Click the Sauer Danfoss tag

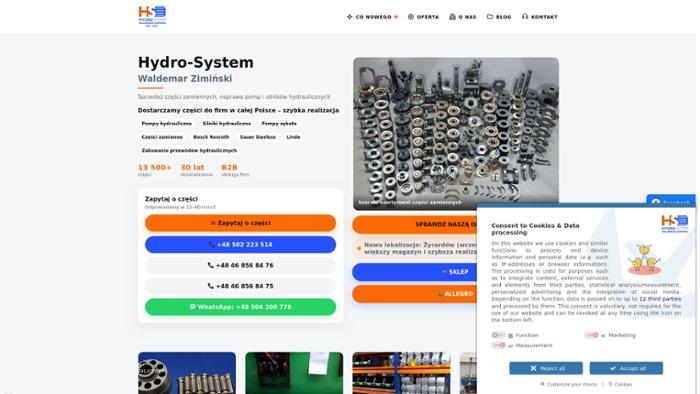[258, 137]
